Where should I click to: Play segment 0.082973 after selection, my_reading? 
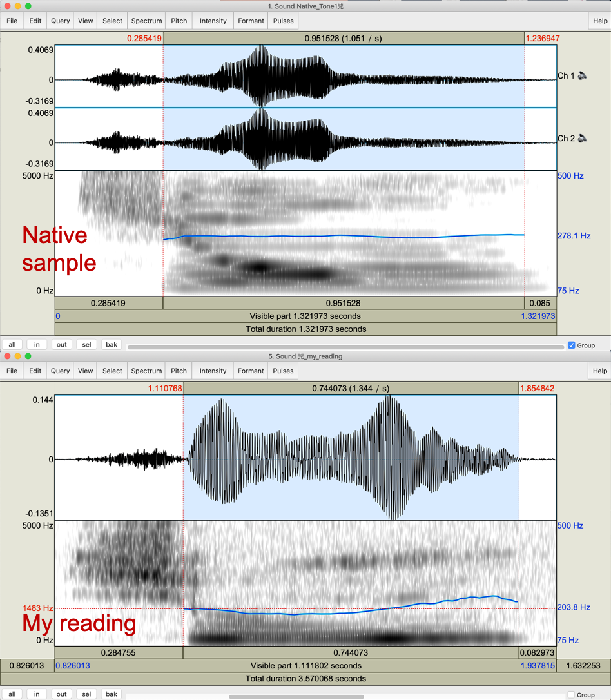538,653
